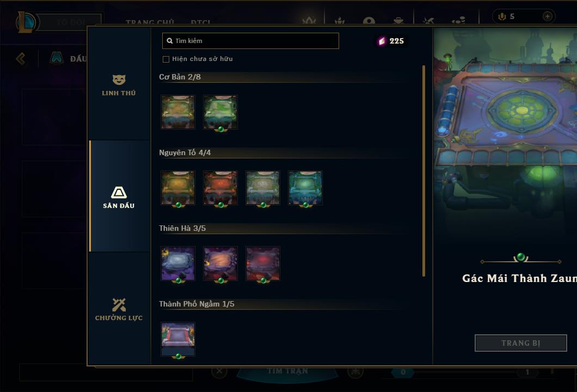577x392 pixels.
Task: Click the Trang Bị equip button
Action: tap(521, 343)
